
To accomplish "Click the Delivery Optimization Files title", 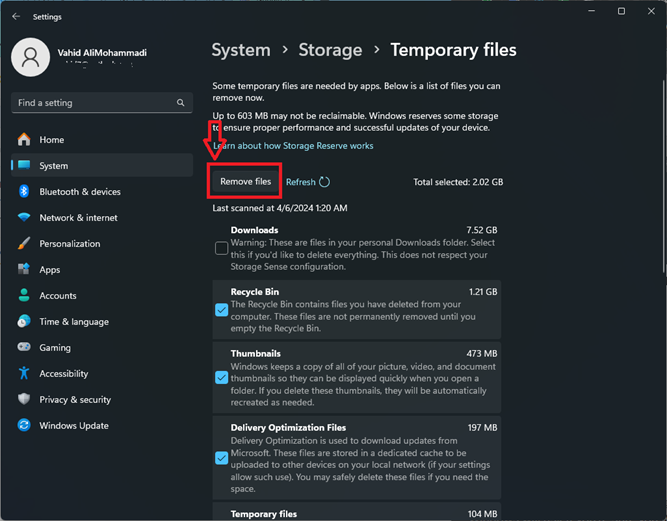I will click(288, 427).
